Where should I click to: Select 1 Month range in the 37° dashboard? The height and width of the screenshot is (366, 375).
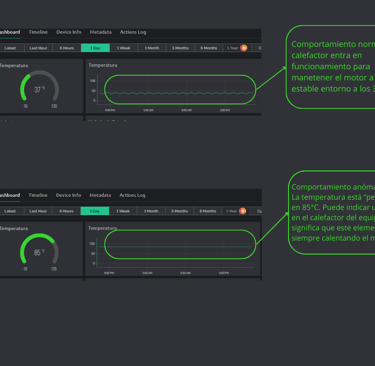pyautogui.click(x=152, y=48)
